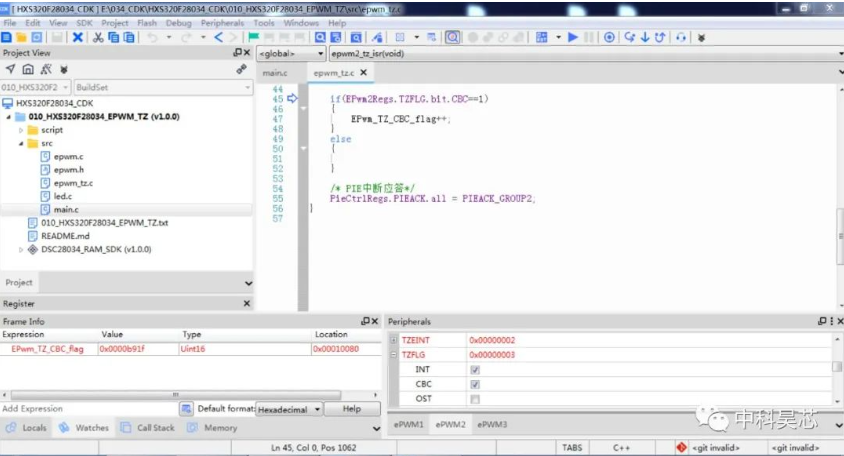Close the Register panel
This screenshot has height=456, width=844.
click(247, 304)
